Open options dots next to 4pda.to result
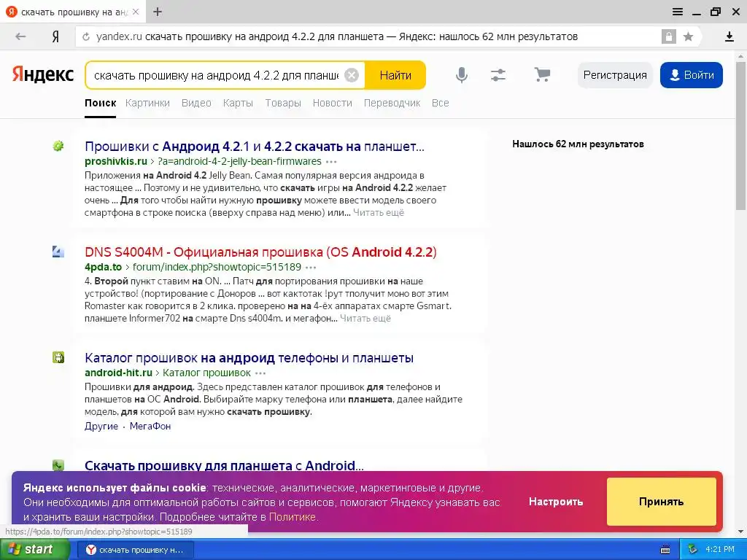Screen dimensions: 747x560 [x=311, y=268]
